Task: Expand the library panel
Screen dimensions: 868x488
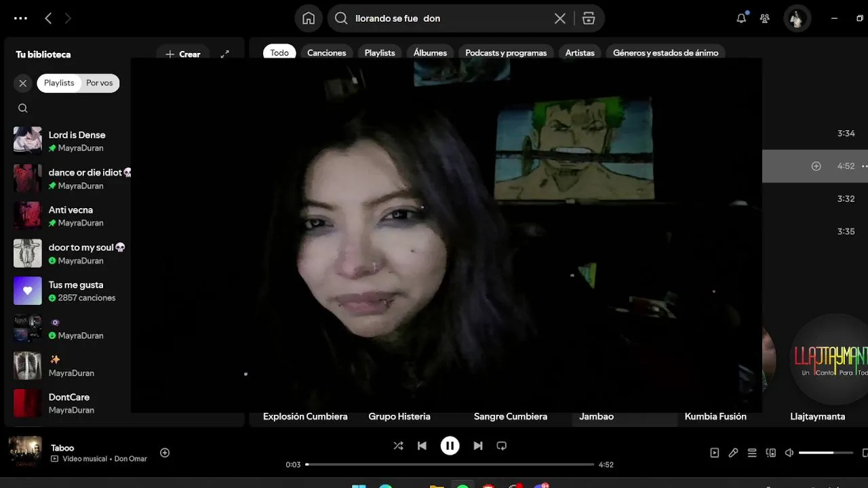Action: tap(225, 54)
